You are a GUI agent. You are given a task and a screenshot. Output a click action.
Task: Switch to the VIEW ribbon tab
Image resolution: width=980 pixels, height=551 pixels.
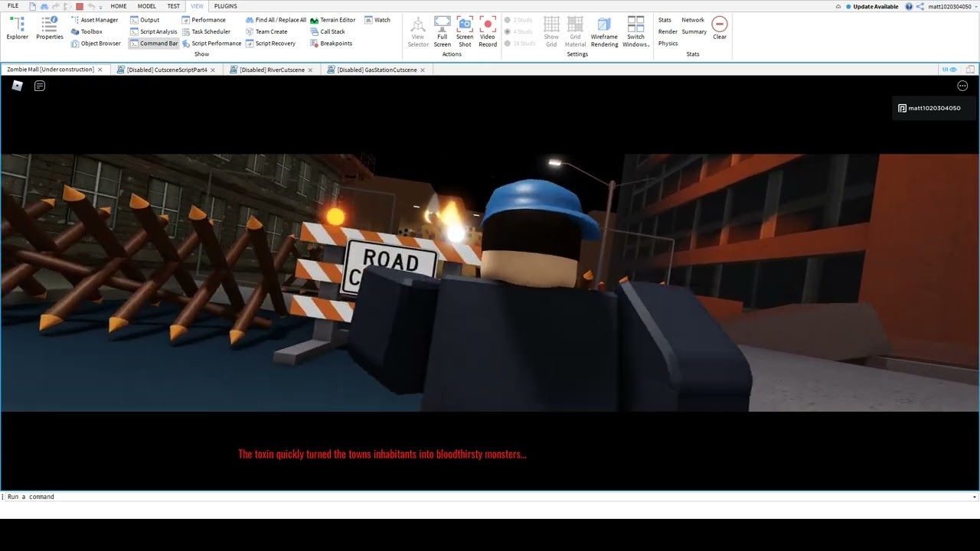pyautogui.click(x=197, y=6)
